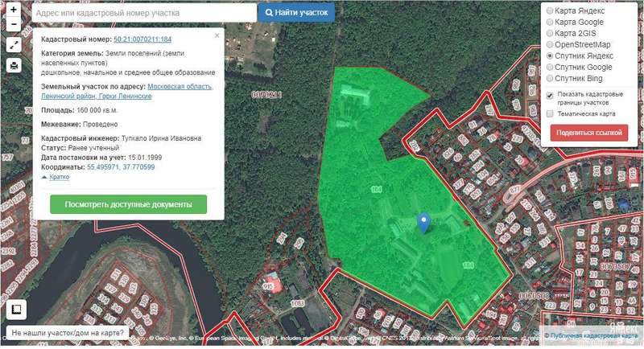The height and width of the screenshot is (349, 644).
Task: Focus the address or cadastral number field
Action: [144, 13]
